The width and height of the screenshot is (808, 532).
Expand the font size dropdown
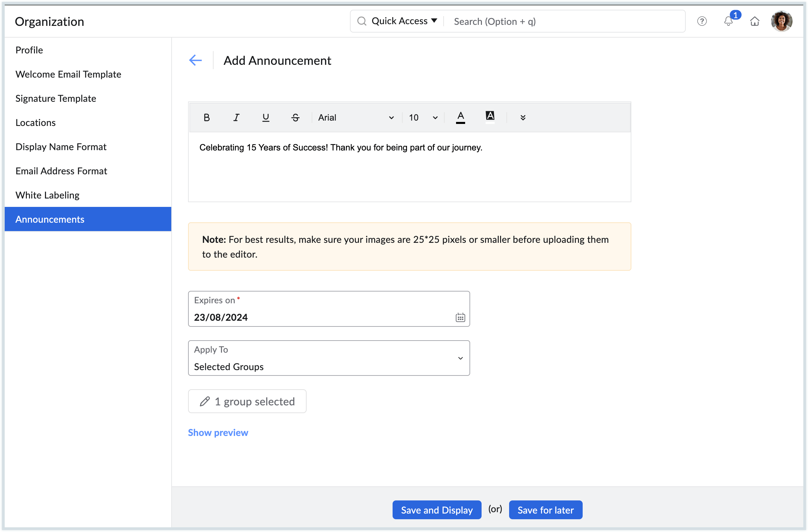tap(435, 118)
